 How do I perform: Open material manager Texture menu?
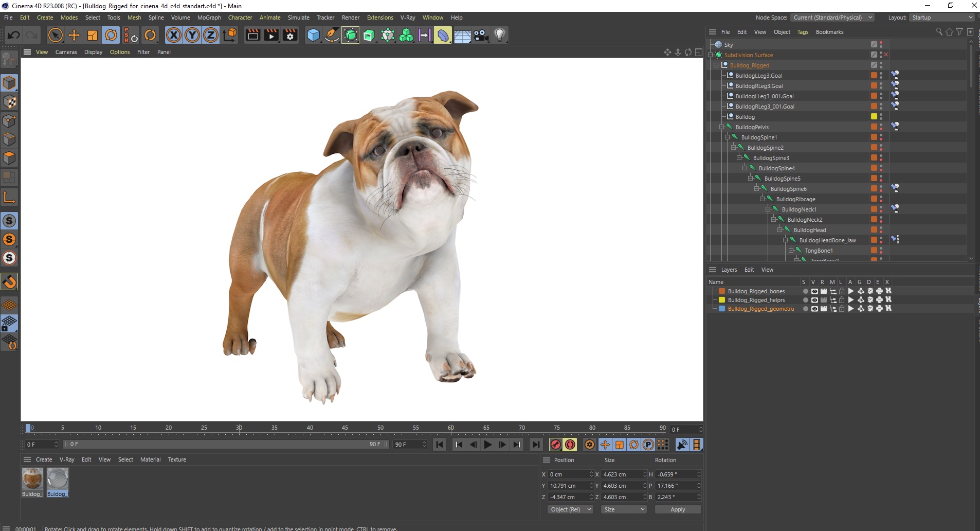pyautogui.click(x=177, y=459)
